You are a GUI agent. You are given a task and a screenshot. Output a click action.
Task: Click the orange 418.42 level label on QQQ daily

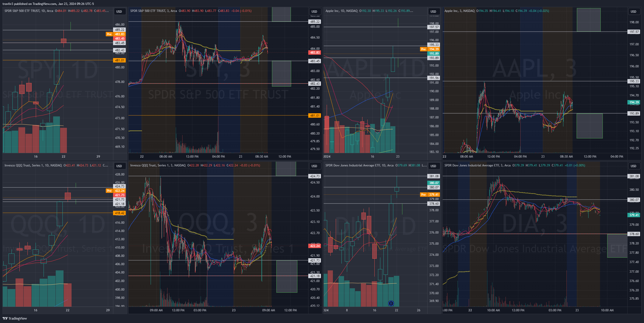120,213
